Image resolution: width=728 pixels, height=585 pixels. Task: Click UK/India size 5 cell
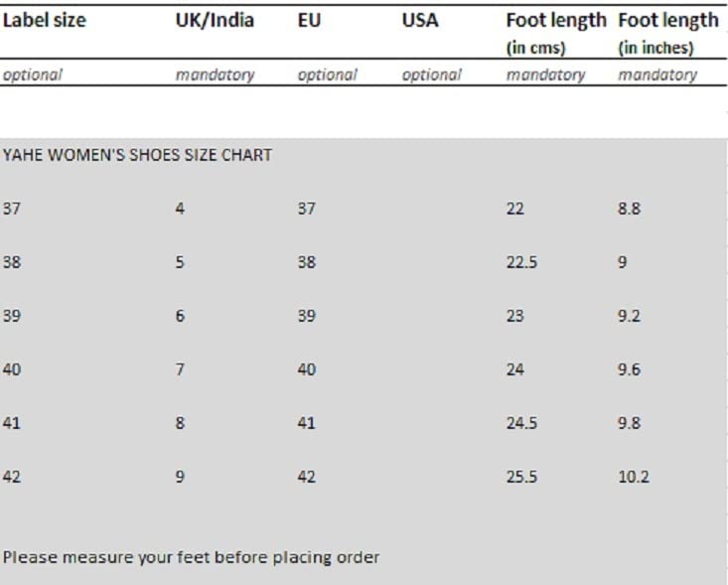[180, 263]
